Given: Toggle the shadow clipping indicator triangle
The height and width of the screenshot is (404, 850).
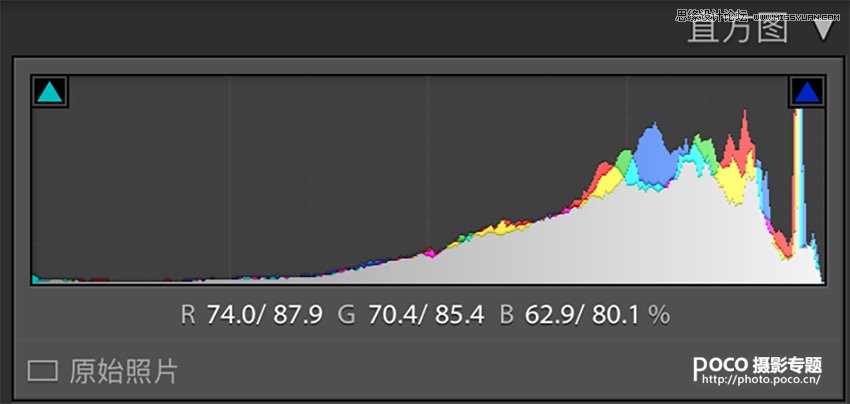Looking at the screenshot, I should [50, 92].
